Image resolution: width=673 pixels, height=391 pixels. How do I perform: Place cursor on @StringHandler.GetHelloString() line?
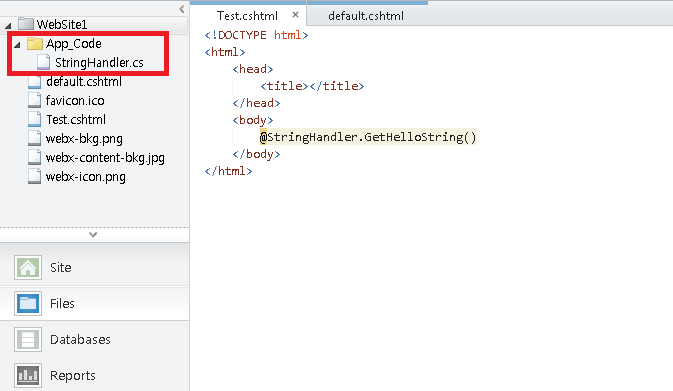pos(368,137)
